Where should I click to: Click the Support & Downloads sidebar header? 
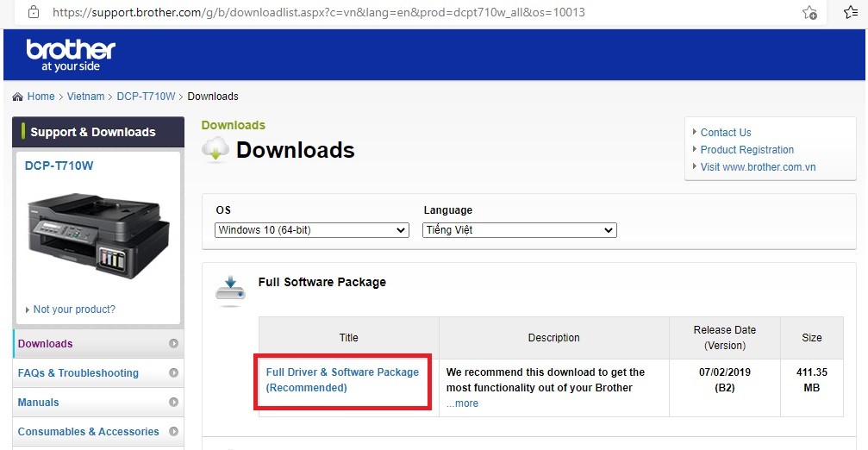98,132
